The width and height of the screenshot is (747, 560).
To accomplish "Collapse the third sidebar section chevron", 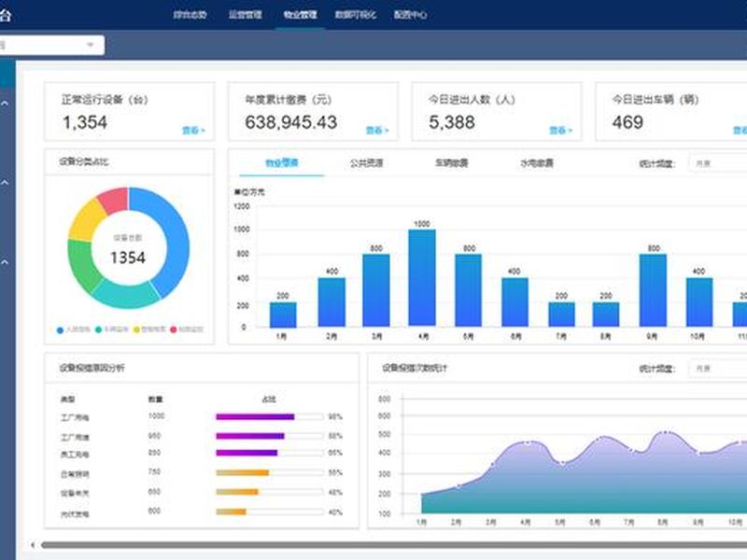I will point(5,262).
